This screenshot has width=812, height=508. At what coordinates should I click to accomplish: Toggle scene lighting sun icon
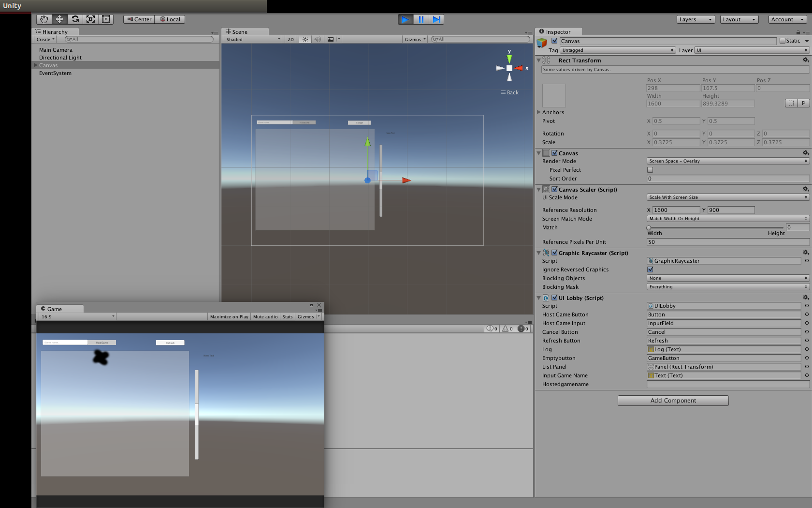point(305,40)
